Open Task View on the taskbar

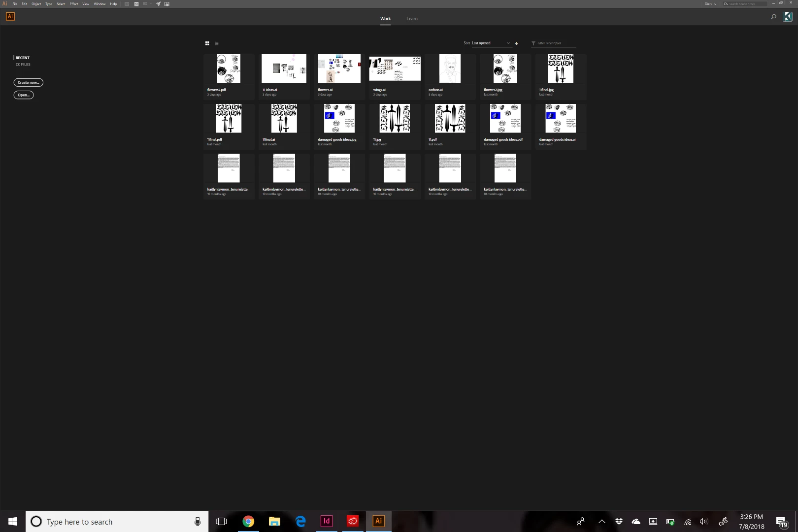pyautogui.click(x=221, y=521)
